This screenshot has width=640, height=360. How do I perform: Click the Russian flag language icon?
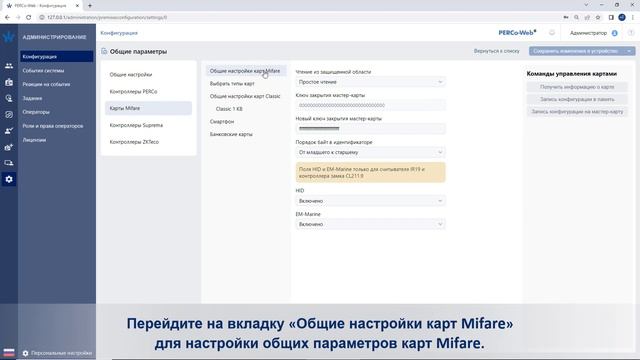coord(9,353)
